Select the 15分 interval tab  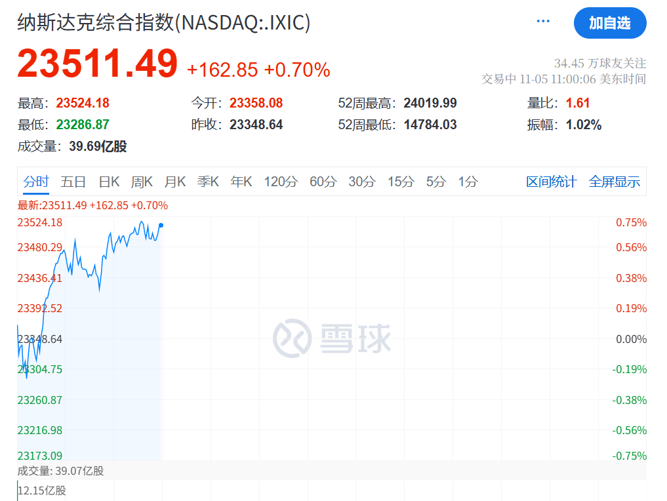401,181
